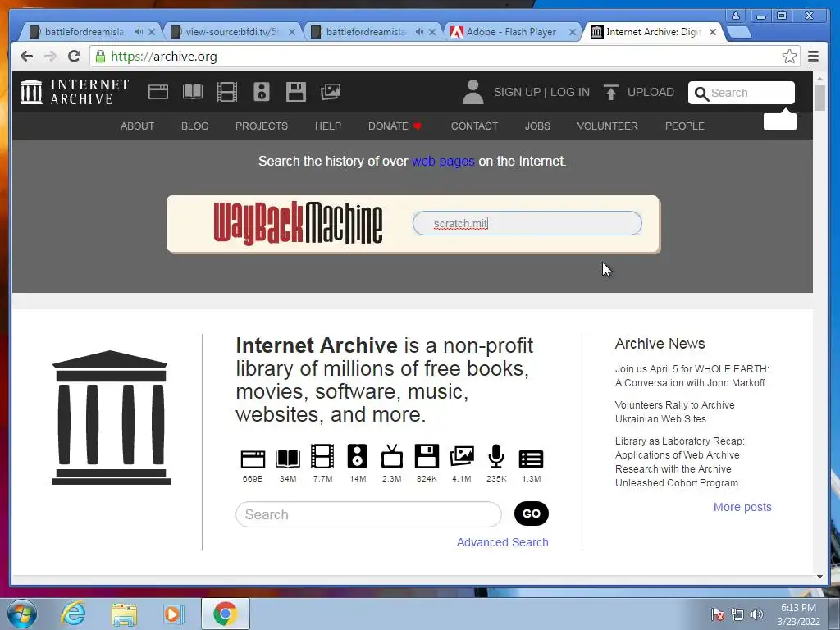Click the large Internet Archive building logo
Image resolution: width=840 pixels, height=630 pixels.
(x=111, y=418)
